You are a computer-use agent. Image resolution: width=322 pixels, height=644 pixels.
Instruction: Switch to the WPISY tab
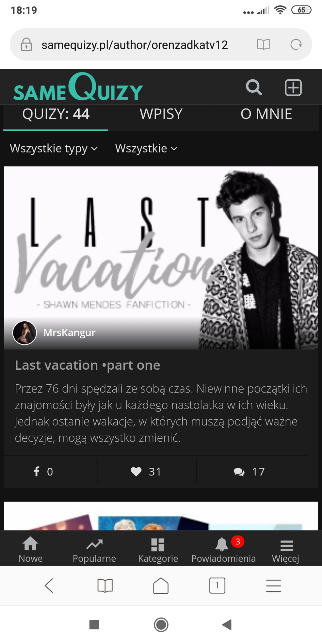coord(161,114)
